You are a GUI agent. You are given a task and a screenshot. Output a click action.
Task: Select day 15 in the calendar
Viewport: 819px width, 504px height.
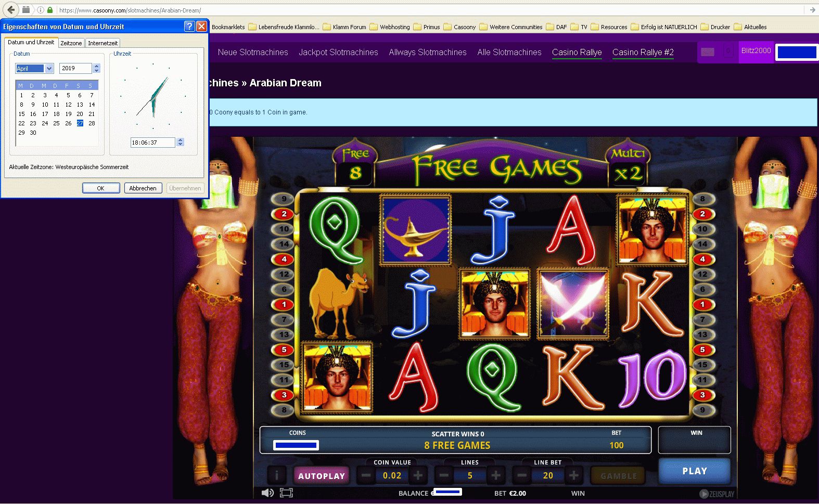(x=21, y=114)
